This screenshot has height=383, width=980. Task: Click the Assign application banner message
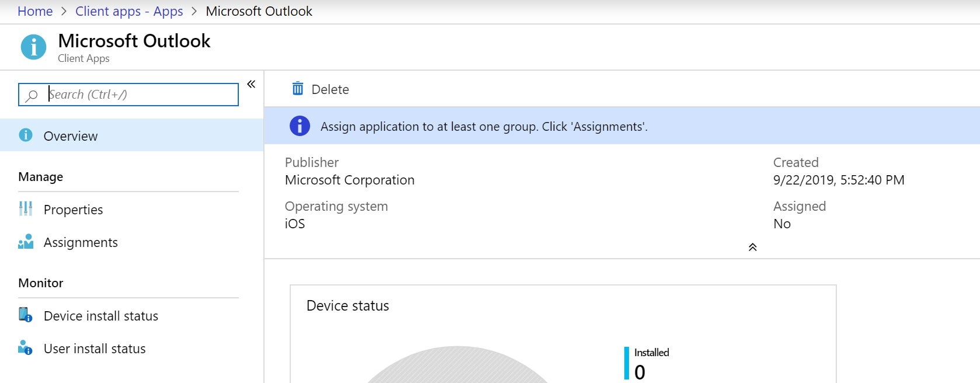click(484, 127)
